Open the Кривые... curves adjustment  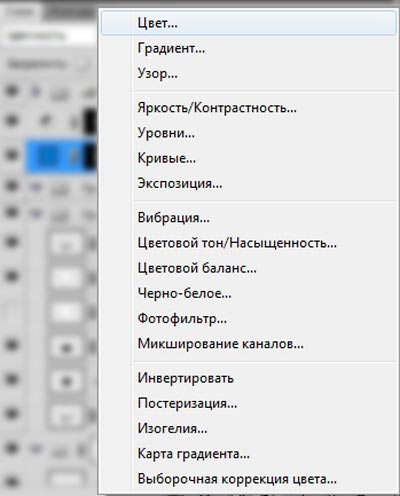249,158
